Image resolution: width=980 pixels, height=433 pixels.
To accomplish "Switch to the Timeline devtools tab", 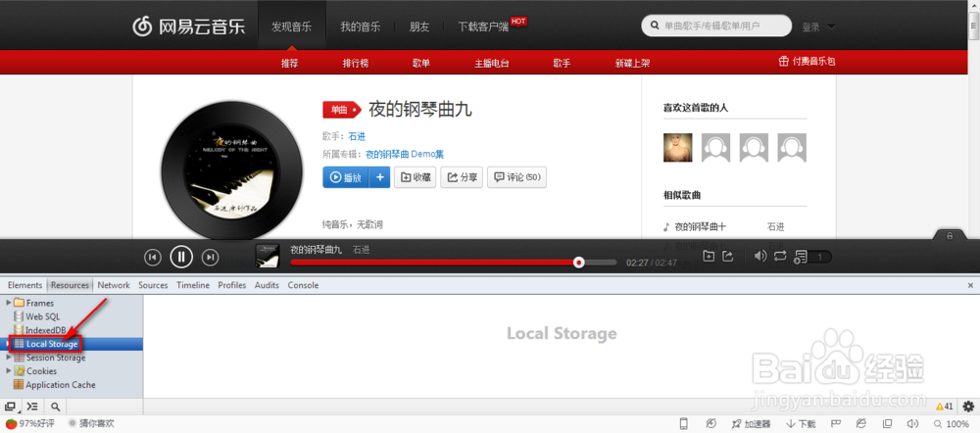I will (193, 285).
